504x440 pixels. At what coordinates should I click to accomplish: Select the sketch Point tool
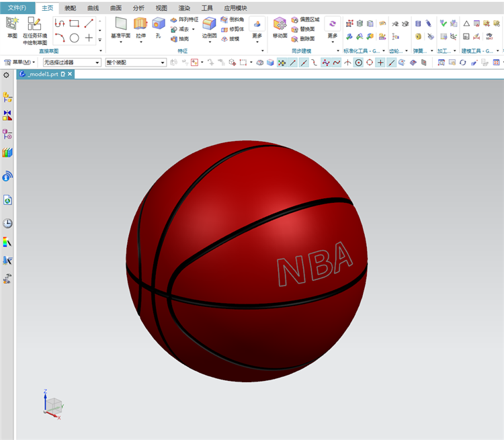89,38
